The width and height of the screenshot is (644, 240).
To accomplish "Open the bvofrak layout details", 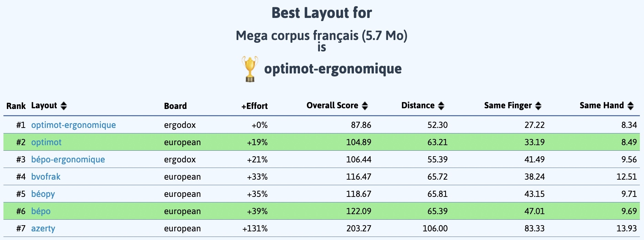I will pos(46,177).
